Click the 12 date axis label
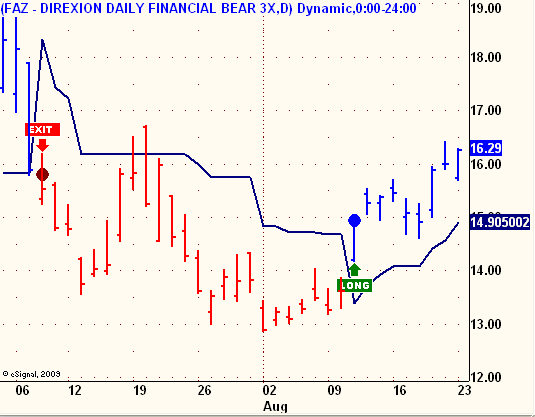 [x=75, y=390]
